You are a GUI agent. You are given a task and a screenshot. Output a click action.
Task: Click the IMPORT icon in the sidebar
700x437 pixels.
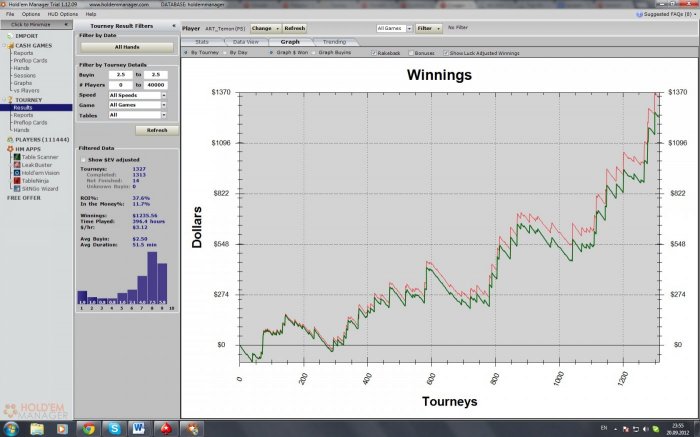[10, 36]
